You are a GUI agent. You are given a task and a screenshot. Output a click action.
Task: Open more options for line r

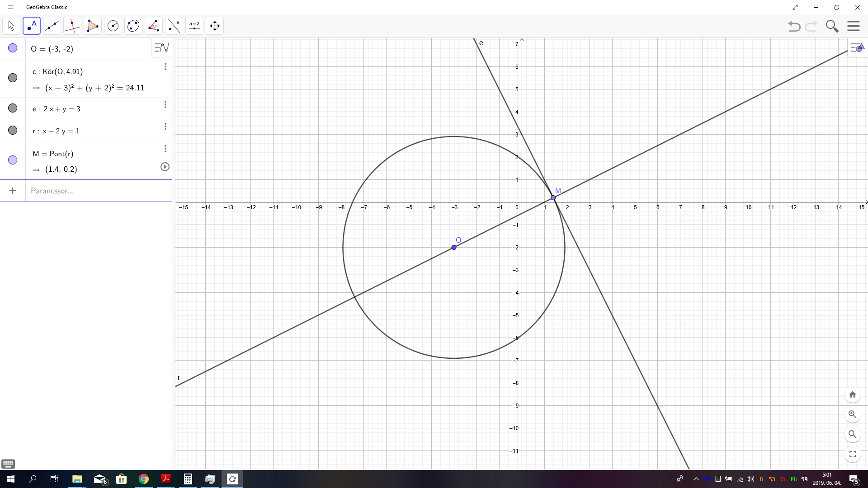click(x=165, y=127)
